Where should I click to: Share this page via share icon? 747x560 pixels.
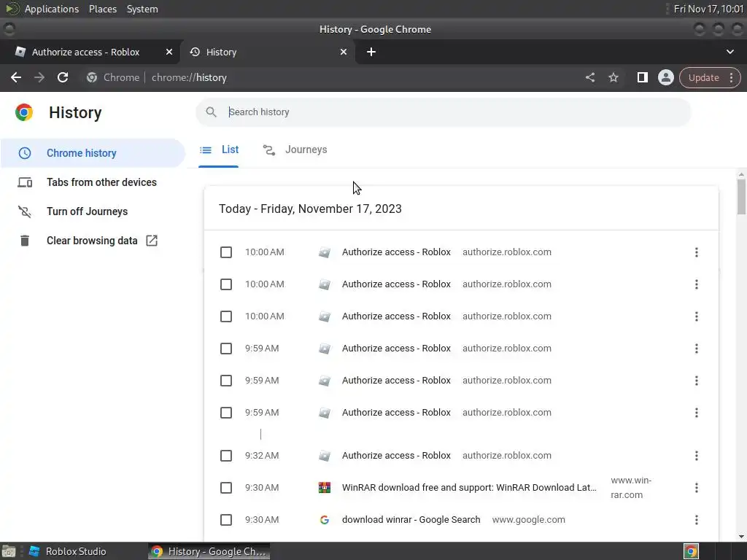pos(589,77)
